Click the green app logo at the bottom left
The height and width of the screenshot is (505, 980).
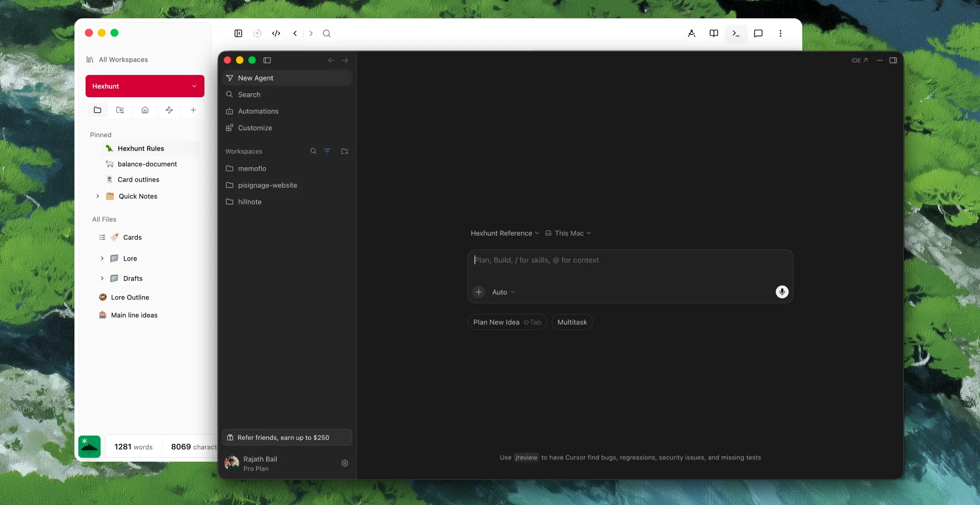pyautogui.click(x=89, y=447)
